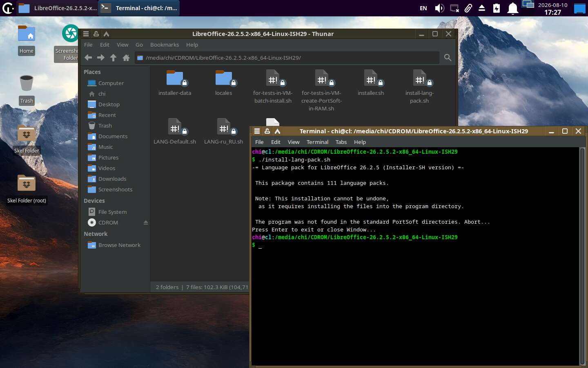Go to home folder via Thunar toolbar
This screenshot has height=368, width=588.
pos(126,58)
